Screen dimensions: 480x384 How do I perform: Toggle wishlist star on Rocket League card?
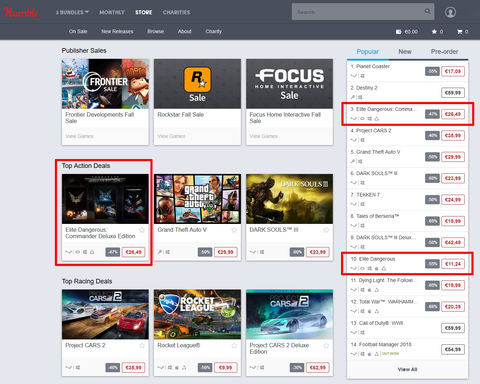234,345
